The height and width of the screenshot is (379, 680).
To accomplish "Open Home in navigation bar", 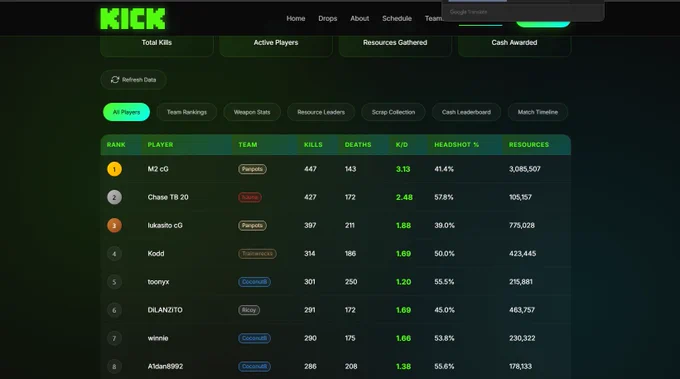I will (296, 18).
